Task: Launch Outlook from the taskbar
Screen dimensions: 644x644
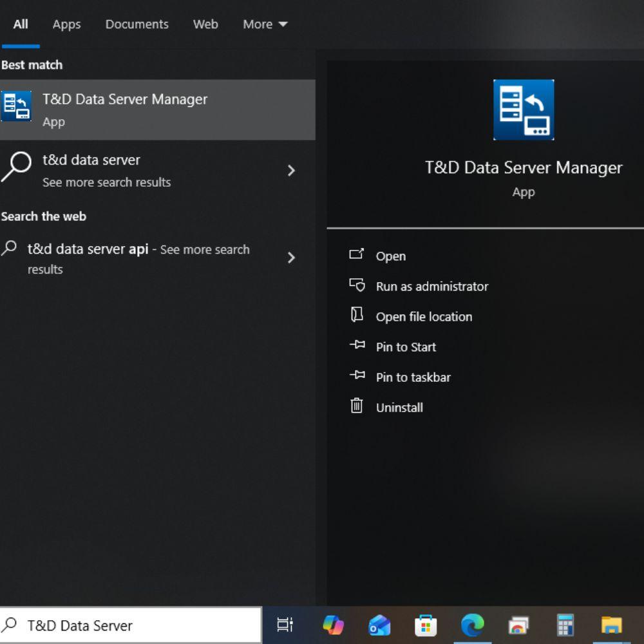Action: pyautogui.click(x=380, y=625)
